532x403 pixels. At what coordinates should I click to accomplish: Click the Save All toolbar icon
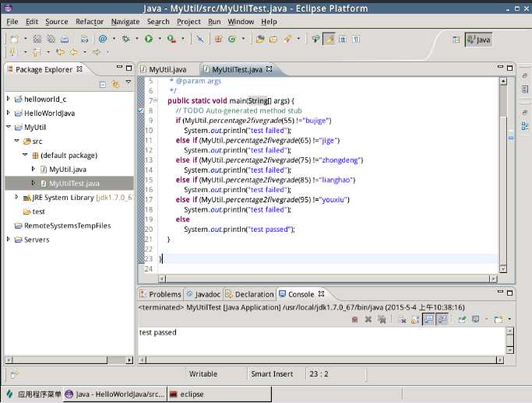point(51,39)
